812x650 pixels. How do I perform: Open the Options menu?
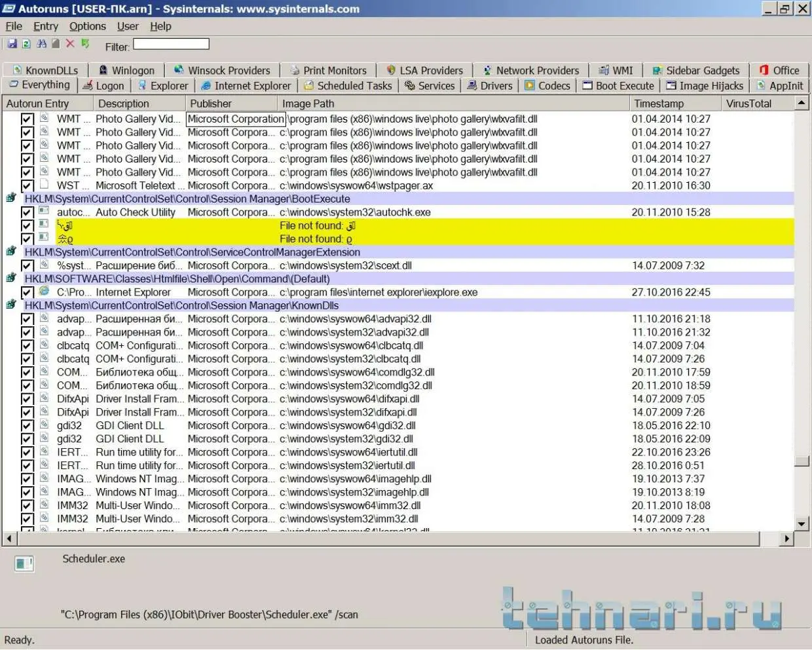(x=88, y=26)
